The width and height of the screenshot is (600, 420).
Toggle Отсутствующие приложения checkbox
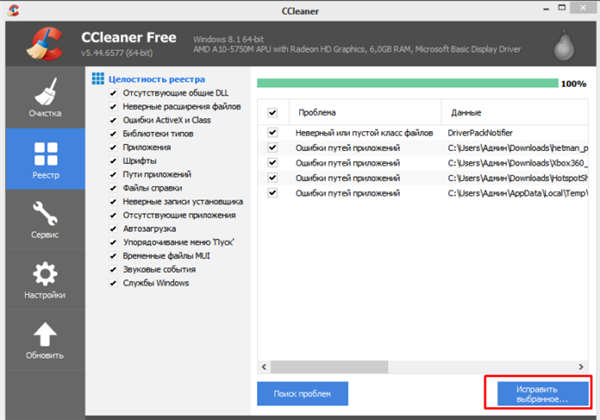click(113, 215)
